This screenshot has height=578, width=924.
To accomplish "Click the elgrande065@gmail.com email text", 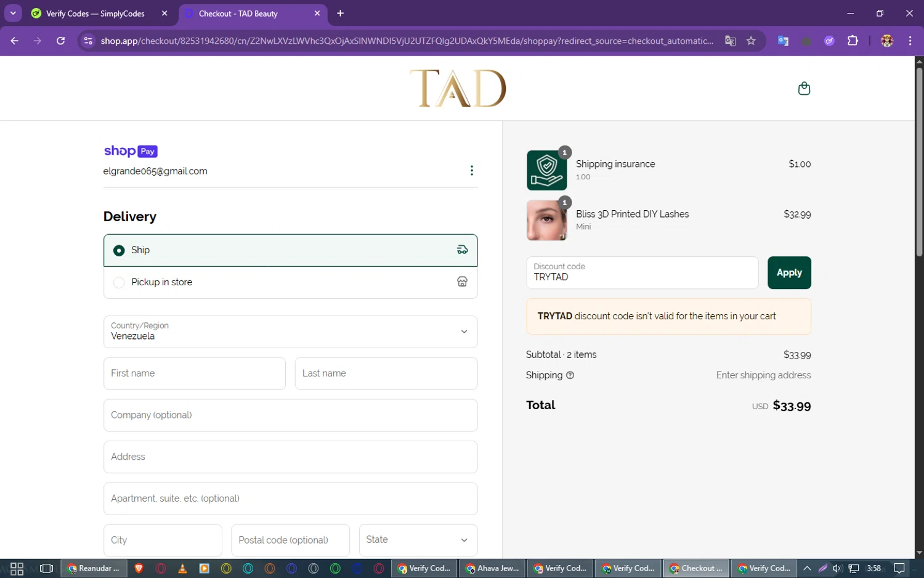I will point(155,171).
